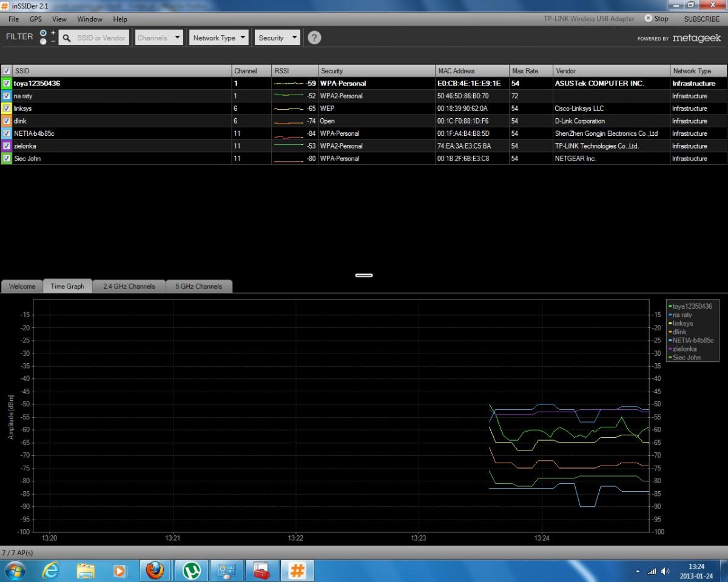Viewport: 728px width, 582px height.
Task: Click the SUBSCRIBE link
Action: (702, 19)
